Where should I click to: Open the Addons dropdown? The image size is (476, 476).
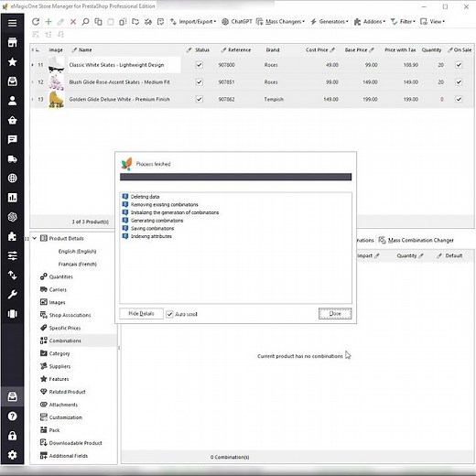[x=370, y=22]
